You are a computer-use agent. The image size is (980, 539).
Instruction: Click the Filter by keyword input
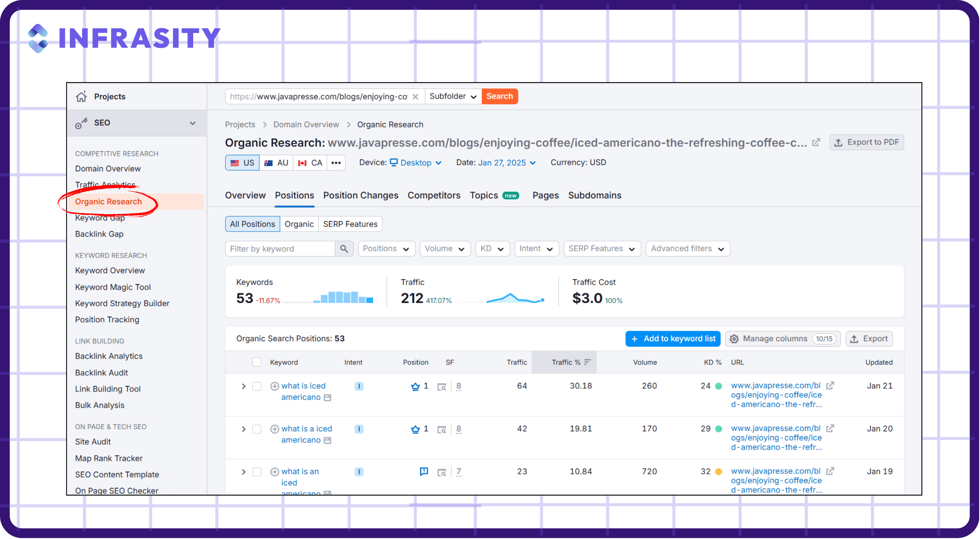280,249
